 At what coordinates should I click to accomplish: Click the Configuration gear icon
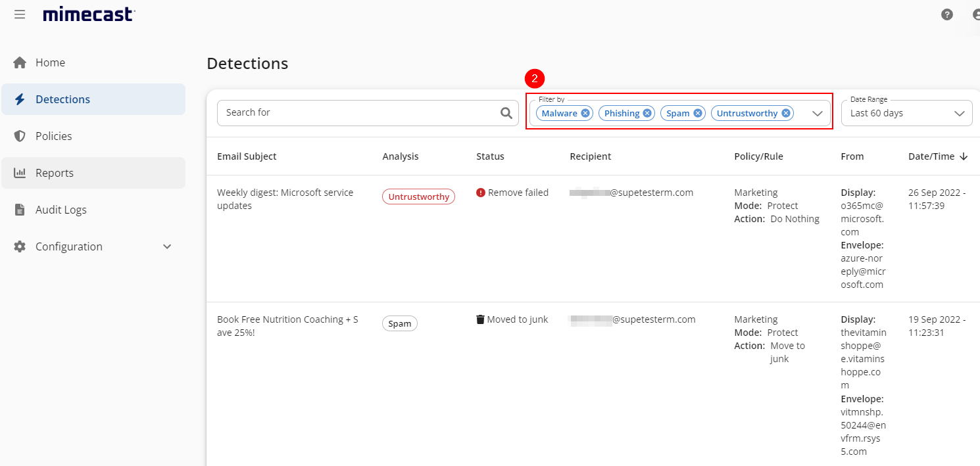[19, 246]
